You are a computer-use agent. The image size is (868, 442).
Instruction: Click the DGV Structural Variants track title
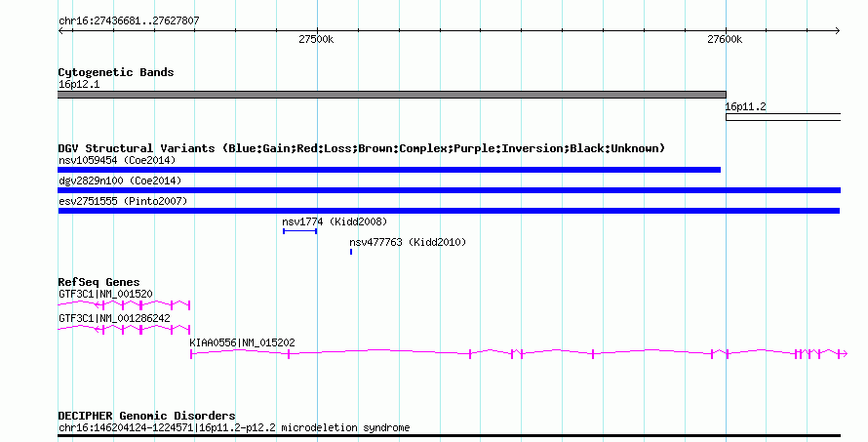click(362, 148)
